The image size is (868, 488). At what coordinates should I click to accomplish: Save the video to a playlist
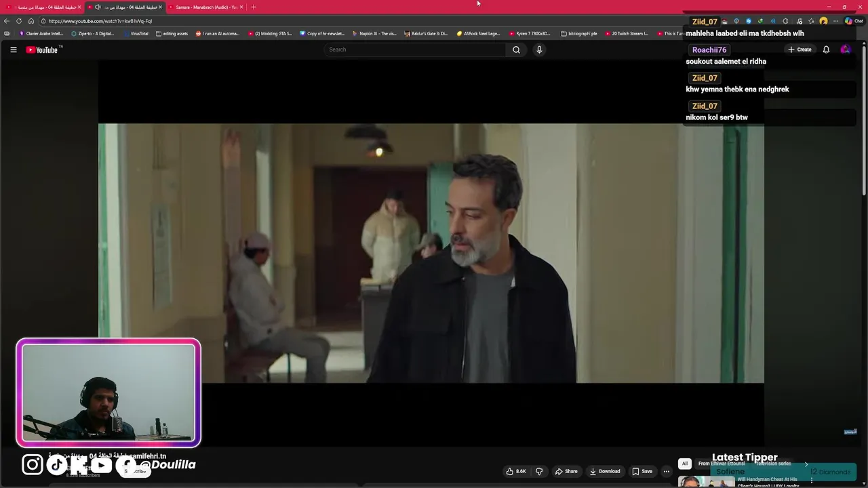(642, 471)
